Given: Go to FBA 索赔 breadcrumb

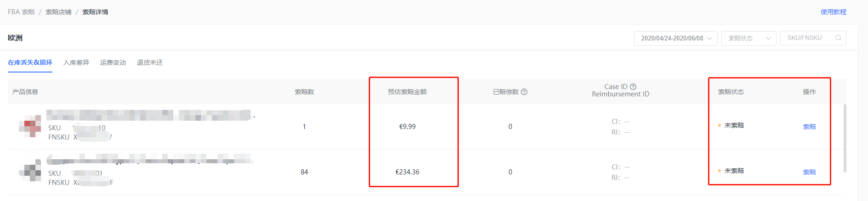Looking at the screenshot, I should (21, 12).
